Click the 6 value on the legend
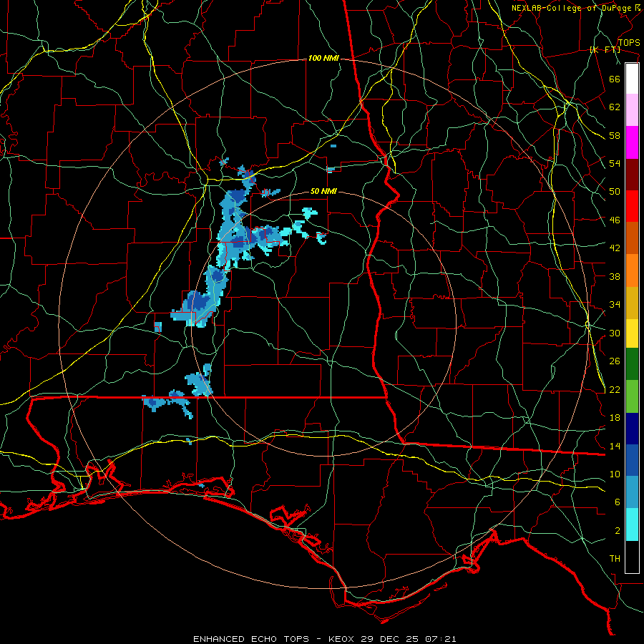 point(618,502)
